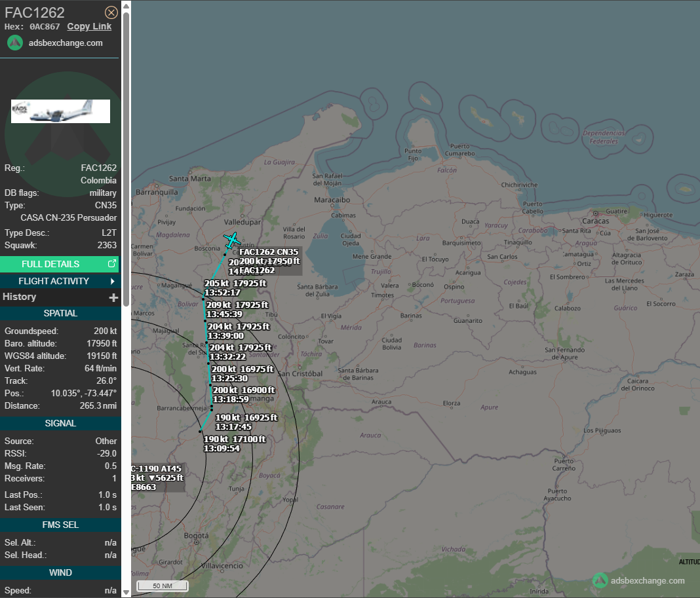Click the WGS84 altitude 19150 ft value
Viewport: 700px width, 598px height.
102,356
